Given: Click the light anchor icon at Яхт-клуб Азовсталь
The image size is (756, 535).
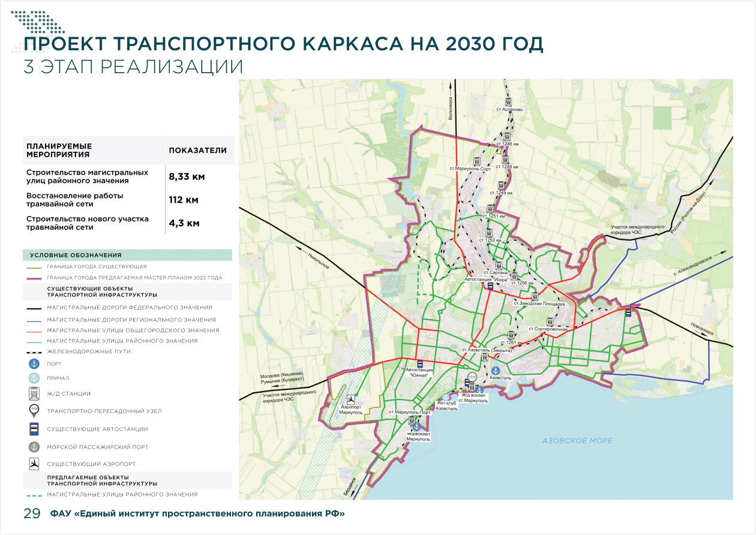Looking at the screenshot, I should pyautogui.click(x=447, y=396).
